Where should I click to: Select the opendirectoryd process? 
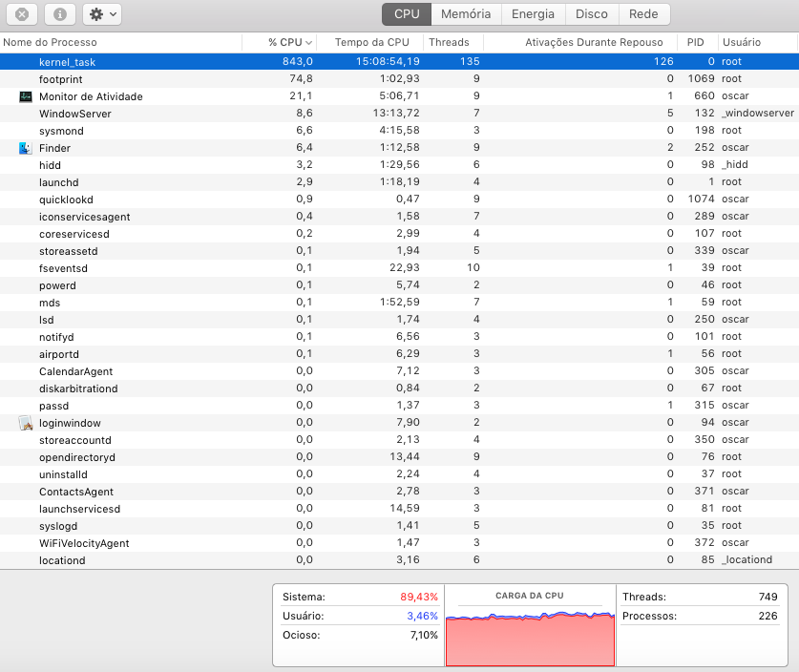coord(399,457)
